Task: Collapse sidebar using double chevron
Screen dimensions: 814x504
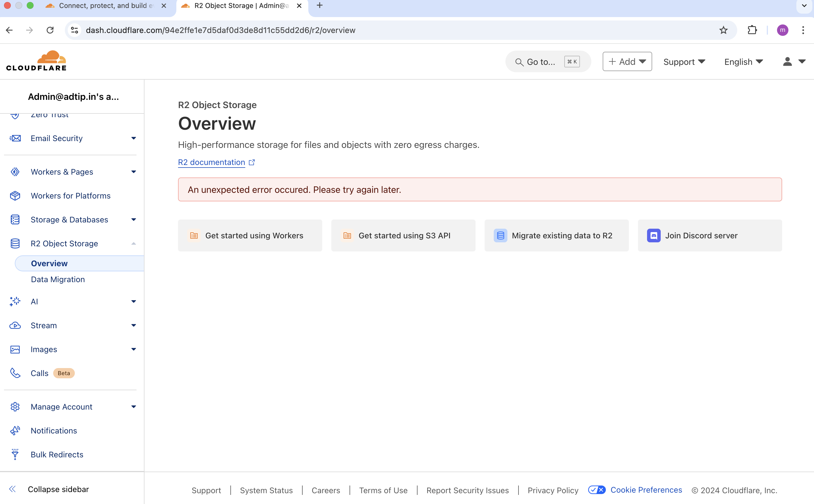Action: 12,489
